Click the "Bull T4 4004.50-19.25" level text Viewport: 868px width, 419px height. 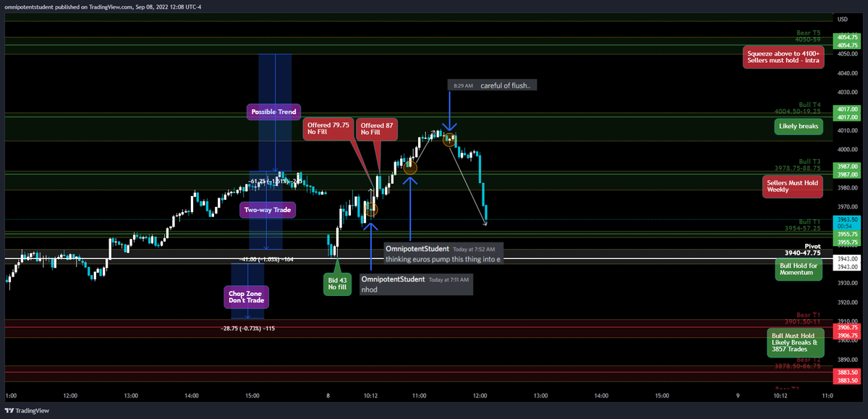coord(799,108)
